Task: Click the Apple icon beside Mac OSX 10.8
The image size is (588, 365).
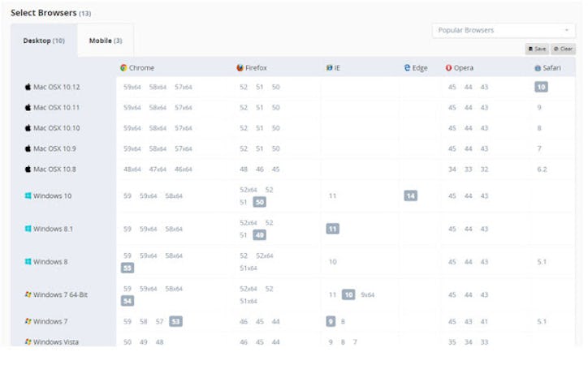Action: coord(28,170)
